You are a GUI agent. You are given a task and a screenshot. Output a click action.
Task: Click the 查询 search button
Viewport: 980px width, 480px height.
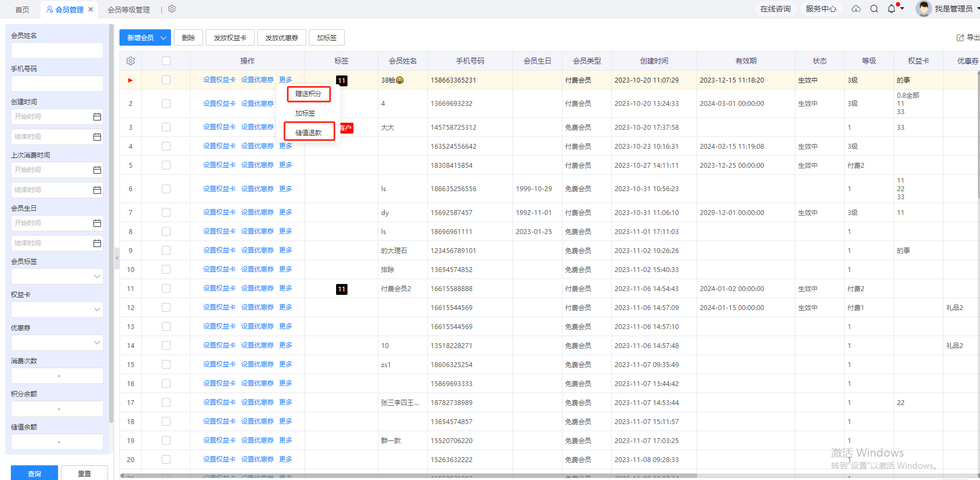(34, 473)
